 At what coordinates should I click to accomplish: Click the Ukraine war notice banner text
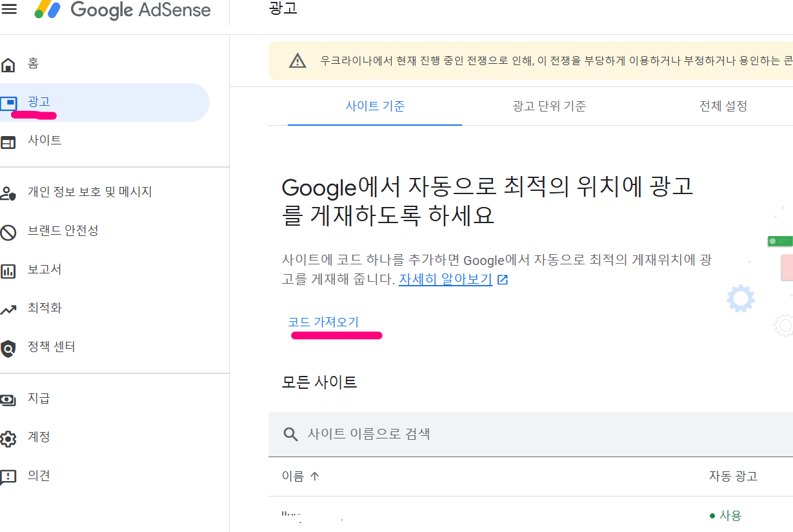(x=556, y=61)
